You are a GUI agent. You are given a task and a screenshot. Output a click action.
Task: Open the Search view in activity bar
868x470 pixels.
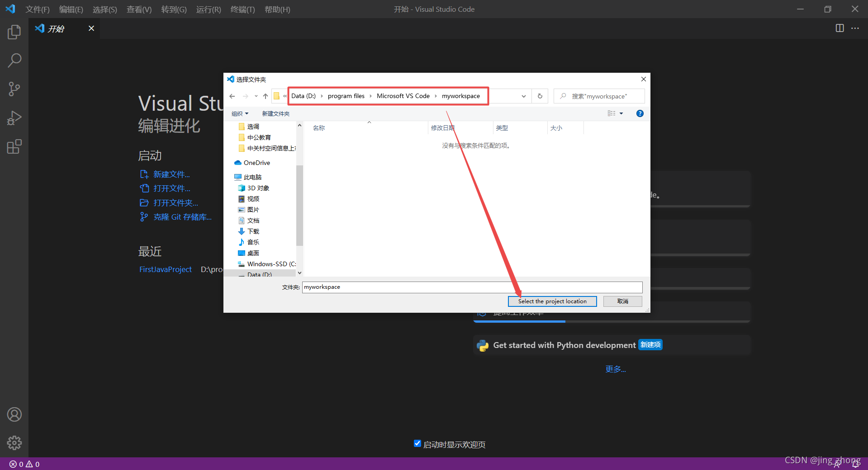(x=14, y=60)
